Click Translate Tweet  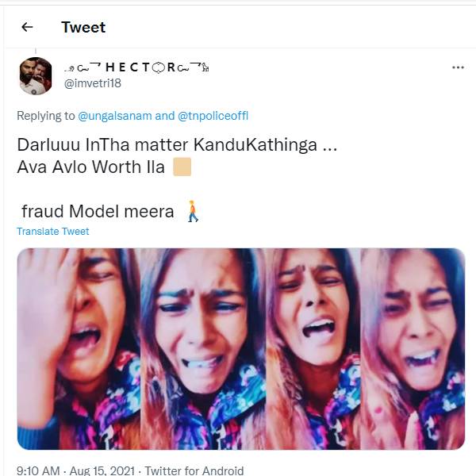click(x=53, y=232)
